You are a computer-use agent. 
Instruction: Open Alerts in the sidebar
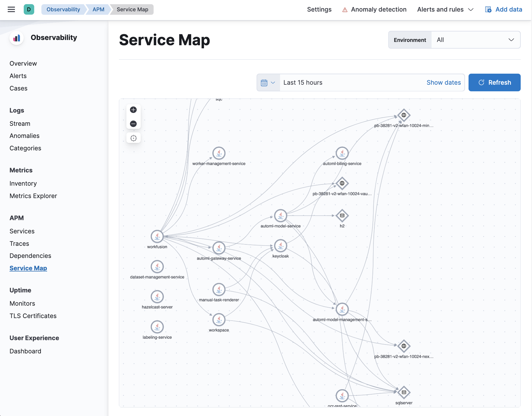click(x=18, y=76)
